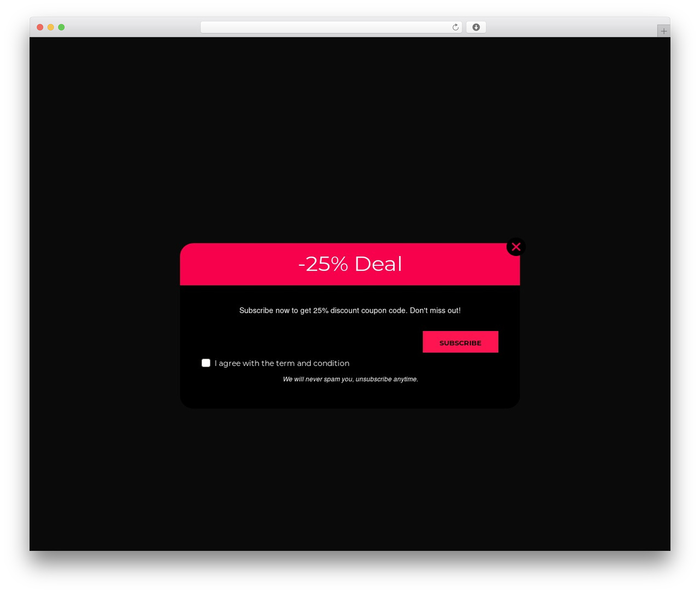
Task: Click the yellow minimize window button
Action: pyautogui.click(x=51, y=27)
